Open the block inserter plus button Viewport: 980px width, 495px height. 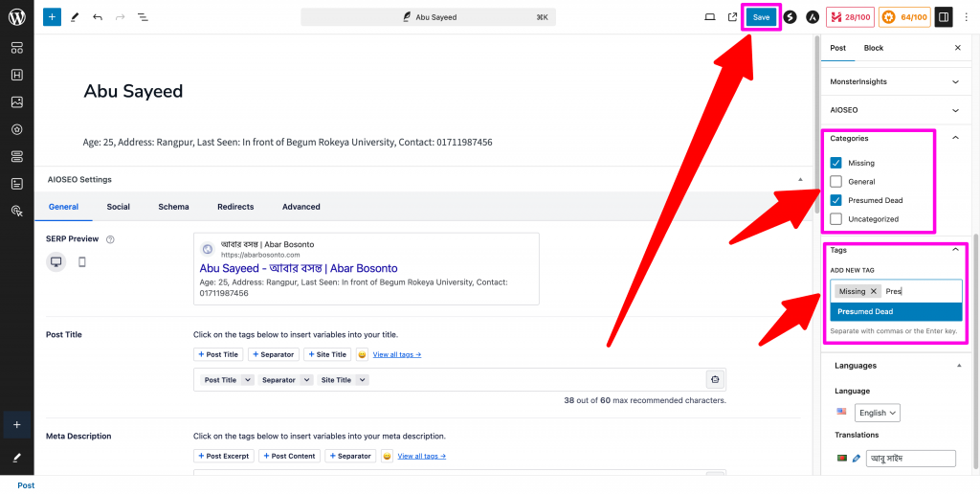52,17
